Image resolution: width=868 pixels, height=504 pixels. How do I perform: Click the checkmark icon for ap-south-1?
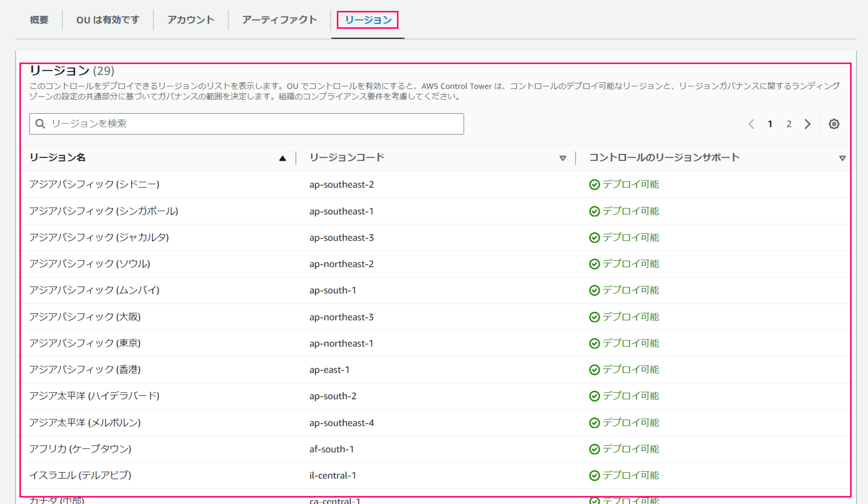coord(595,291)
